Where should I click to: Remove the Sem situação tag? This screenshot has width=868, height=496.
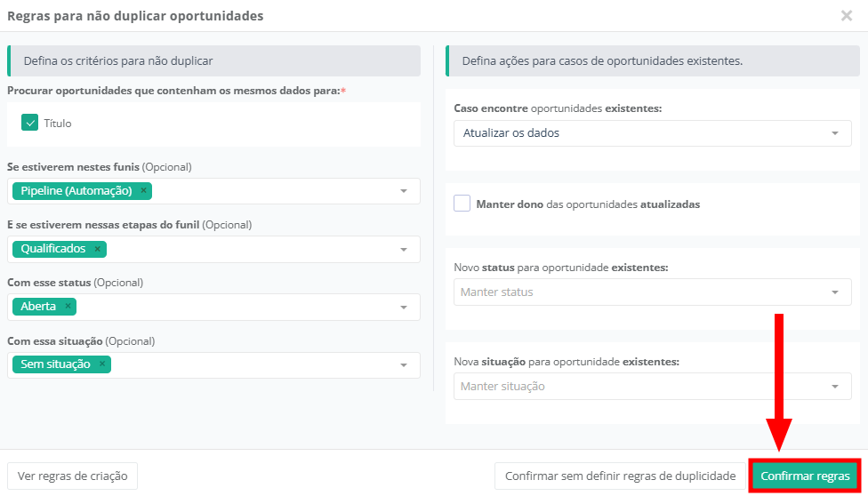pyautogui.click(x=101, y=364)
